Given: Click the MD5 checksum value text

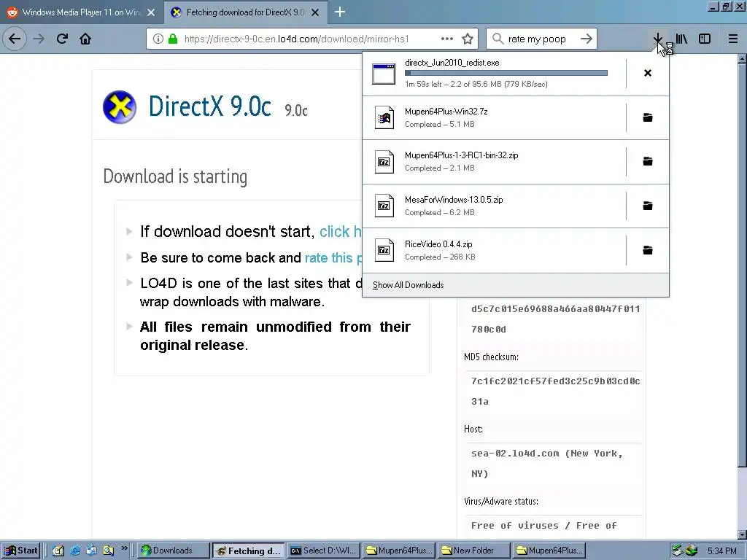Looking at the screenshot, I should click(555, 391).
